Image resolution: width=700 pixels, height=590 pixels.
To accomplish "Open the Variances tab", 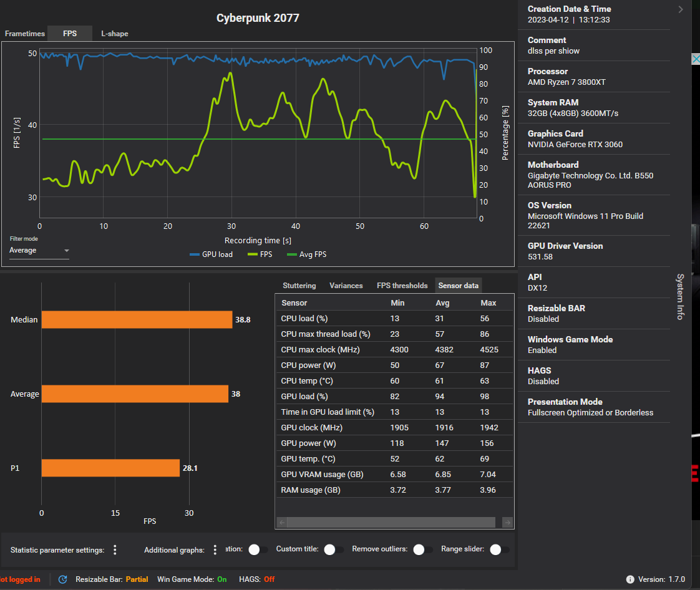I will pyautogui.click(x=346, y=286).
